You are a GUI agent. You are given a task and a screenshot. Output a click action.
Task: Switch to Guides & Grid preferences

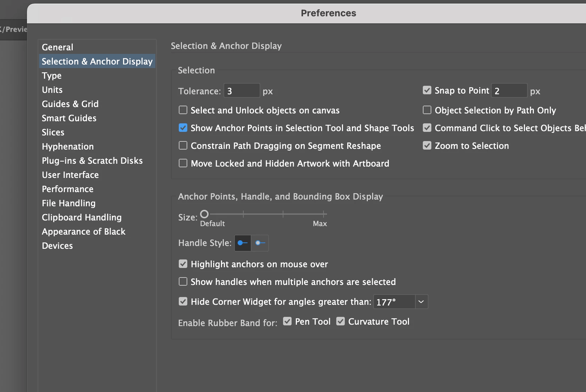point(70,104)
